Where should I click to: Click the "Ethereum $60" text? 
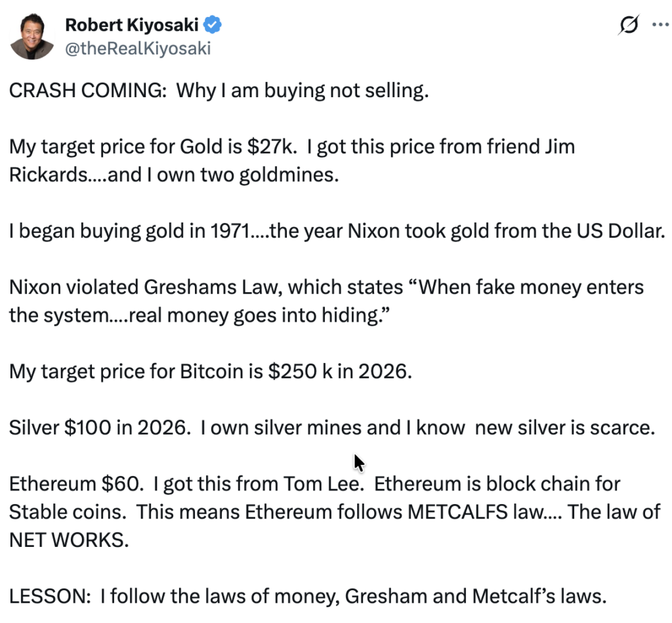pyautogui.click(x=75, y=484)
